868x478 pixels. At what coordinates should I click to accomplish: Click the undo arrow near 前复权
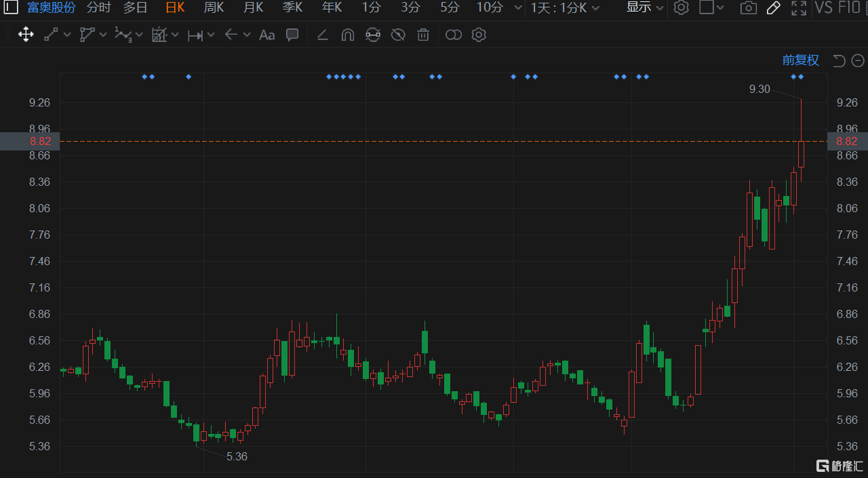pyautogui.click(x=839, y=61)
